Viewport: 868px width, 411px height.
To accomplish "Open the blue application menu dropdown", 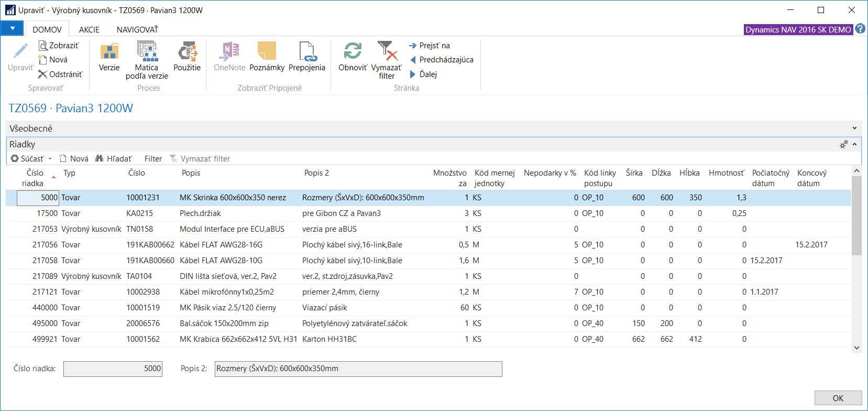I will 12,28.
